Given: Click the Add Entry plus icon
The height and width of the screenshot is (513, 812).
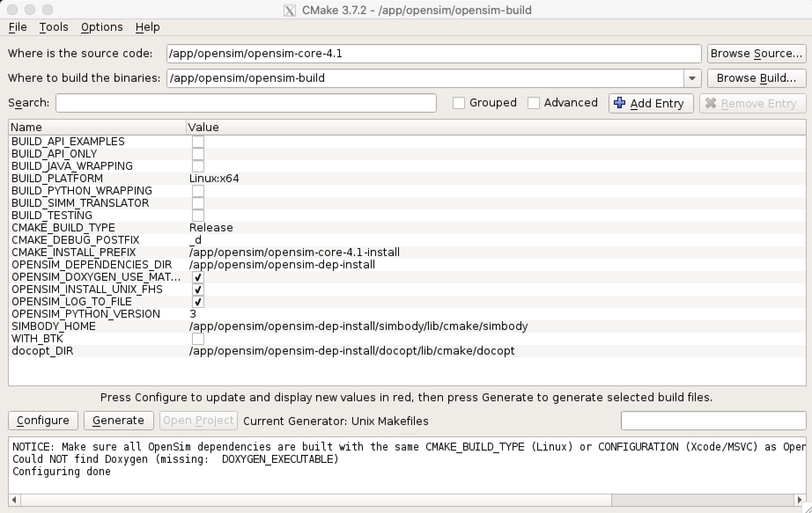Looking at the screenshot, I should [x=620, y=103].
